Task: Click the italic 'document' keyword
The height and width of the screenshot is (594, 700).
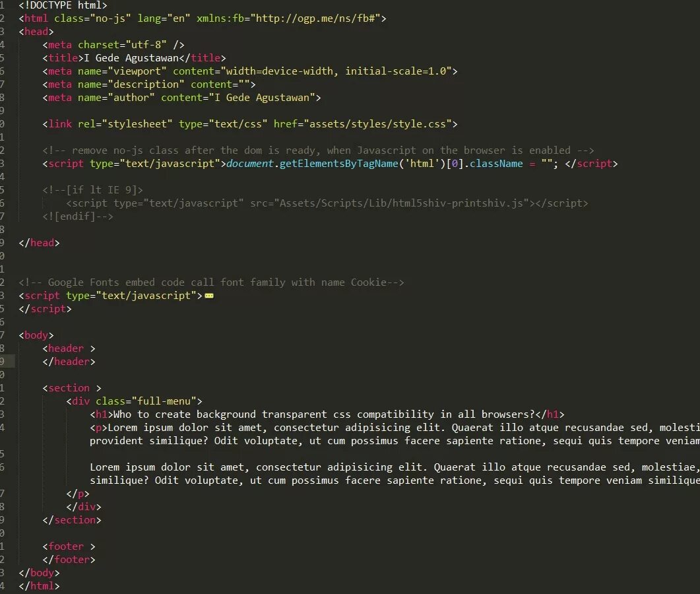Action: 250,164
